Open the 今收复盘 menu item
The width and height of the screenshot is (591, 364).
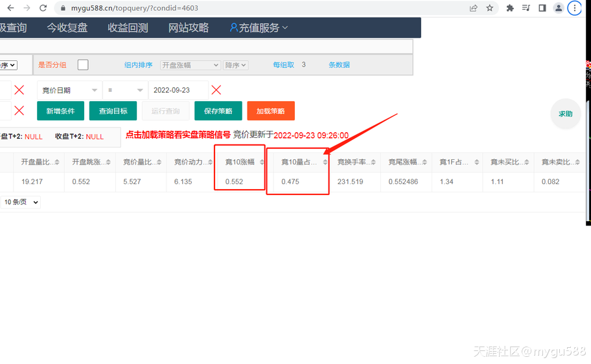67,28
